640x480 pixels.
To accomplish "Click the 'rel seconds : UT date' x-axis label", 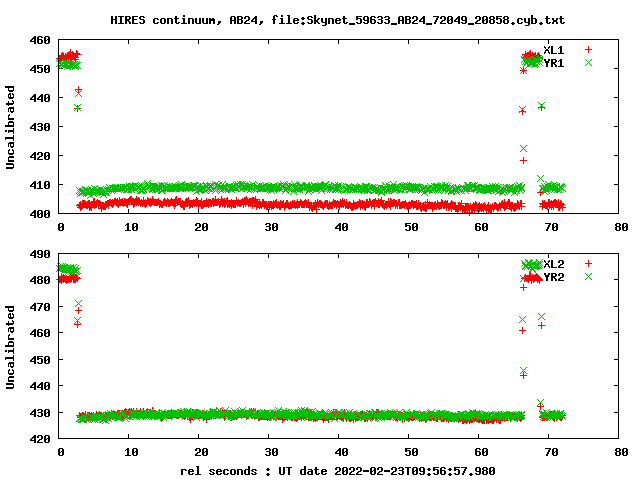I will (x=253, y=471).
